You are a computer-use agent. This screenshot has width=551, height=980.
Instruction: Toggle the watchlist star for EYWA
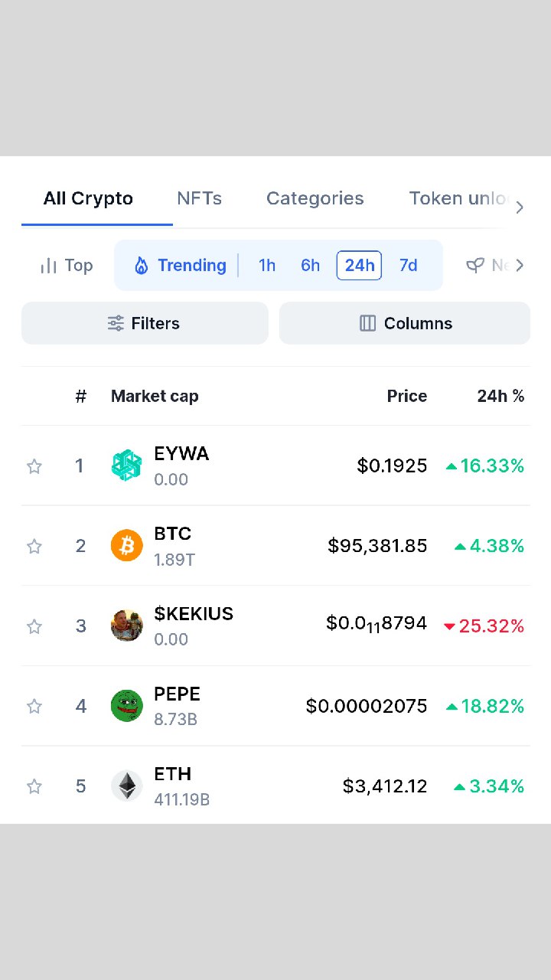click(34, 466)
